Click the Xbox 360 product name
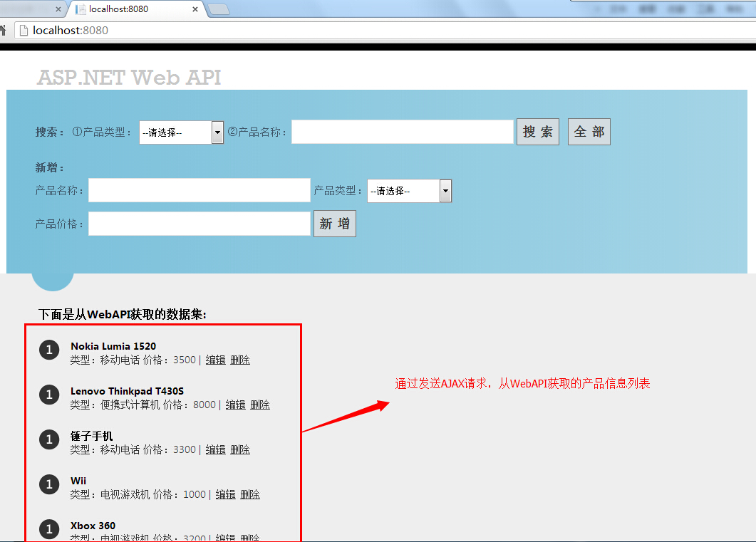This screenshot has height=542, width=756. coord(93,526)
